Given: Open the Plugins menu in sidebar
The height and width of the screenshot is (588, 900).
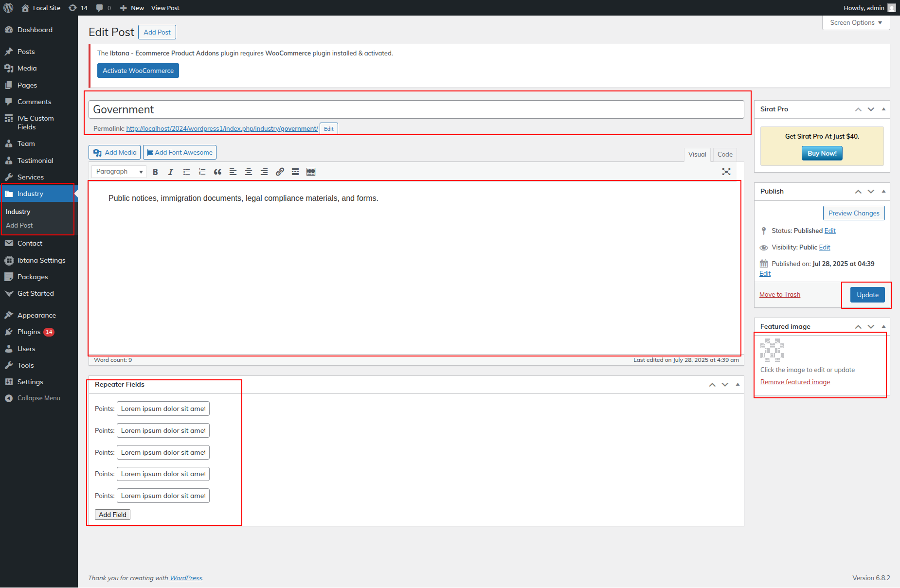Looking at the screenshot, I should [x=29, y=332].
